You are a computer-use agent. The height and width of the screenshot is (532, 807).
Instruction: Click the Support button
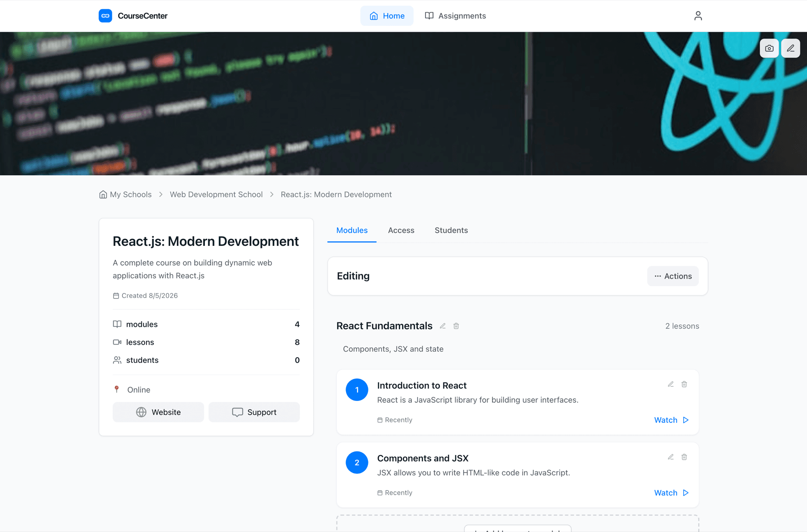pos(254,412)
